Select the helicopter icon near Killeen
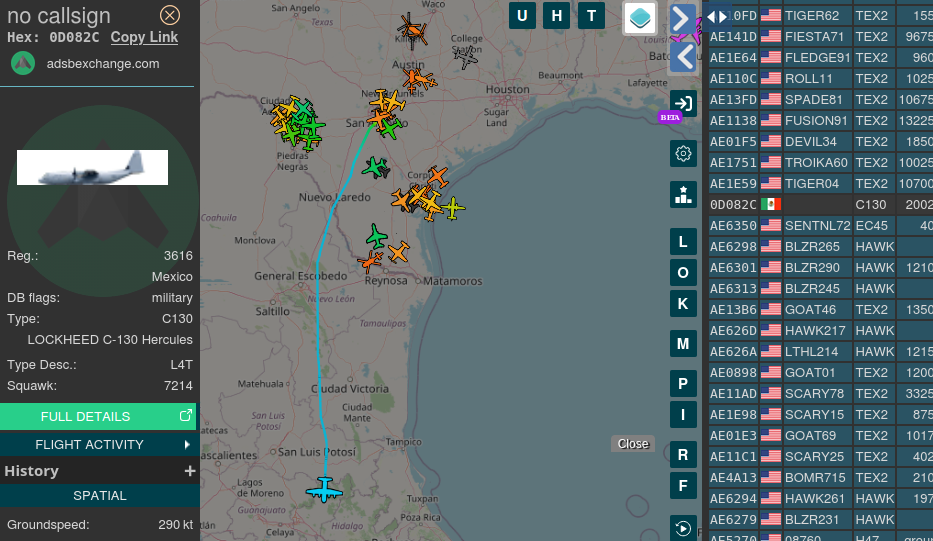This screenshot has height=541, width=933. click(412, 30)
